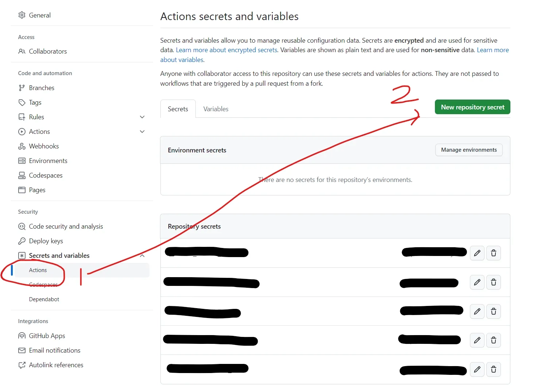
Task: Switch to the Variables tab
Action: coord(216,109)
